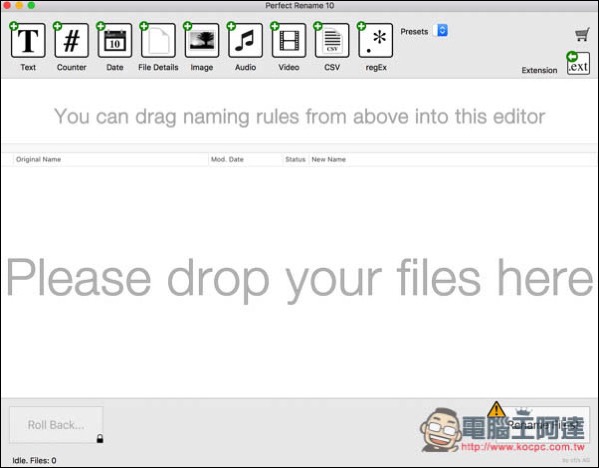Select the regEx rule icon

(x=376, y=40)
